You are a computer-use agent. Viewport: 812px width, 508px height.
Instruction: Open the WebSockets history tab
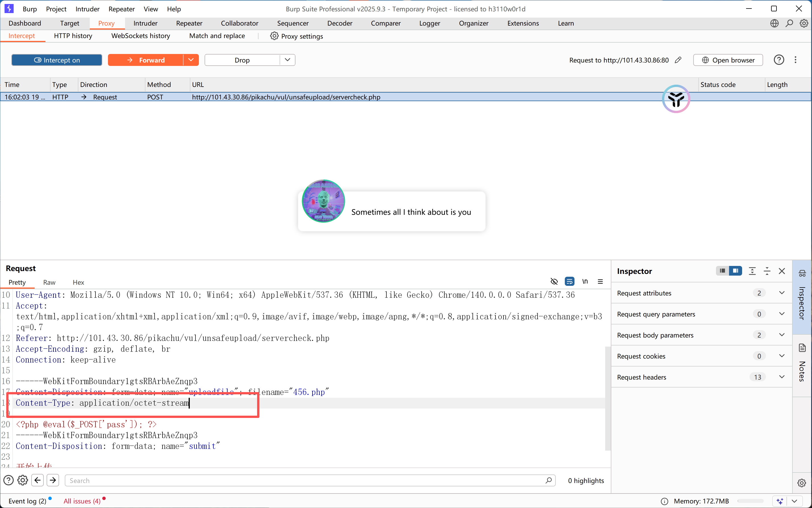click(x=140, y=36)
